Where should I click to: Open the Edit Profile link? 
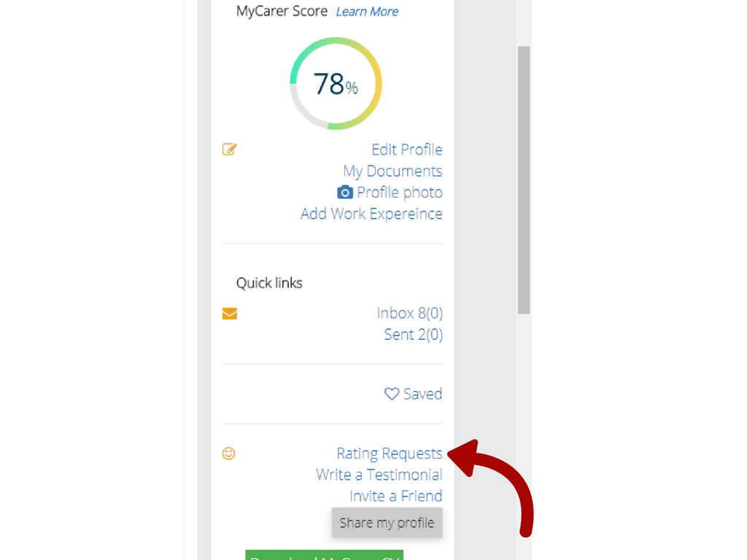click(x=407, y=149)
